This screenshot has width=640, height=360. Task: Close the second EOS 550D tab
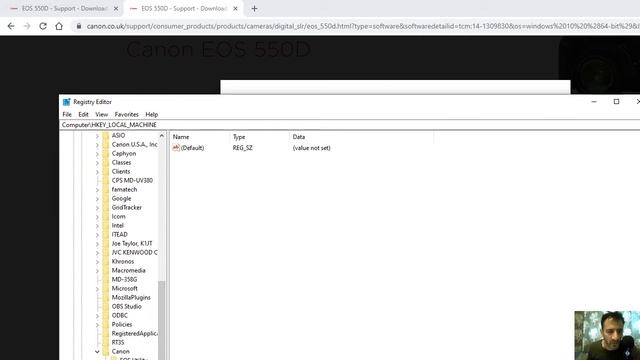coord(236,9)
